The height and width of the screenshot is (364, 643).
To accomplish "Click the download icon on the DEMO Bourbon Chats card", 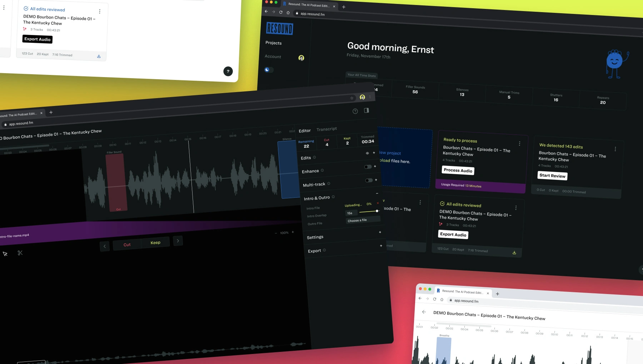I will (x=514, y=252).
